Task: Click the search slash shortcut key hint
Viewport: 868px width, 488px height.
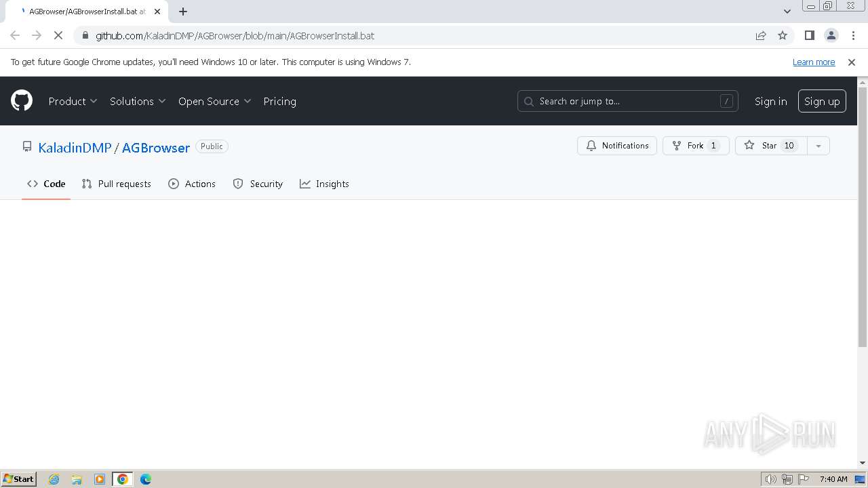Action: tap(726, 101)
